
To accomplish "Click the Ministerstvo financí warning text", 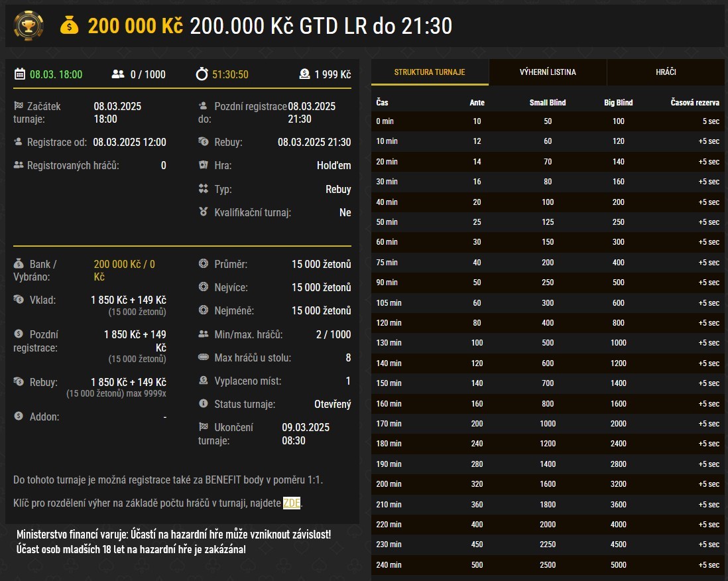I will (x=174, y=541).
